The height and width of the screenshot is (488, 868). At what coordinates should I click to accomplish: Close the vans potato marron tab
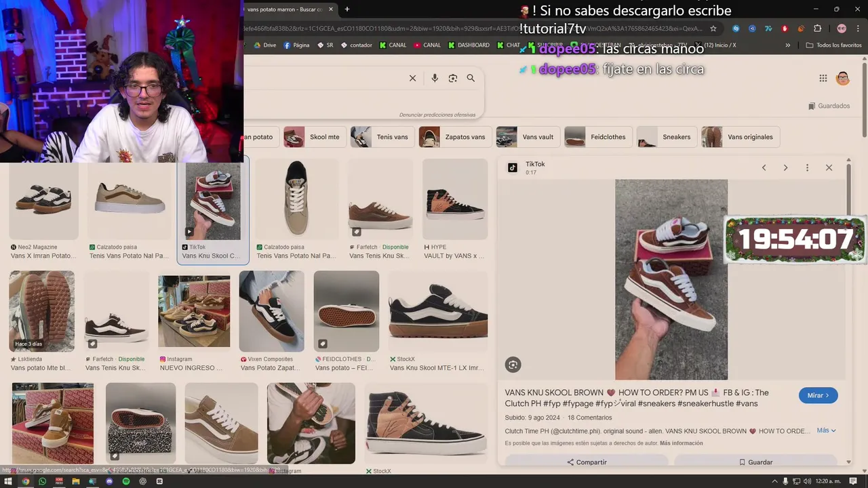pos(331,9)
